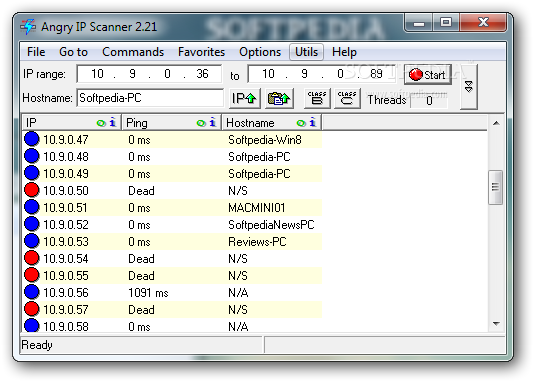
Task: Click the start IP first octet field
Action: pyautogui.click(x=97, y=74)
